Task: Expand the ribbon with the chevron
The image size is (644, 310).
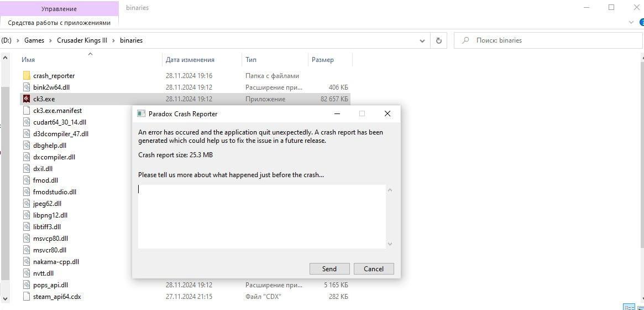Action: pyautogui.click(x=632, y=22)
